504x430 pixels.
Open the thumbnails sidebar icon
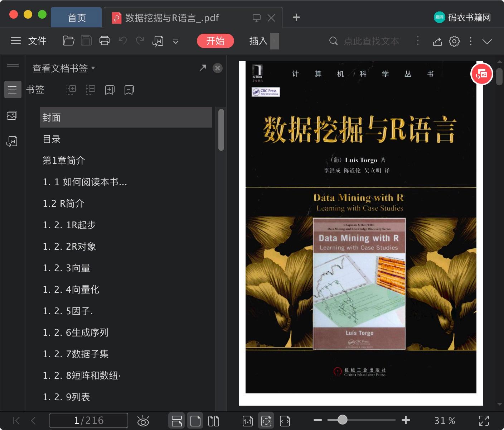[12, 115]
